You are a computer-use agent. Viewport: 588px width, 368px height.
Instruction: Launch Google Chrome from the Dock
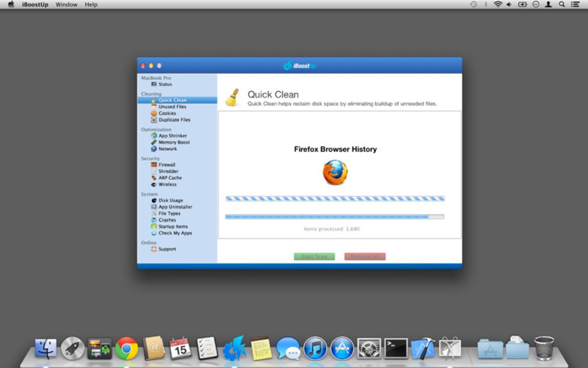(127, 348)
